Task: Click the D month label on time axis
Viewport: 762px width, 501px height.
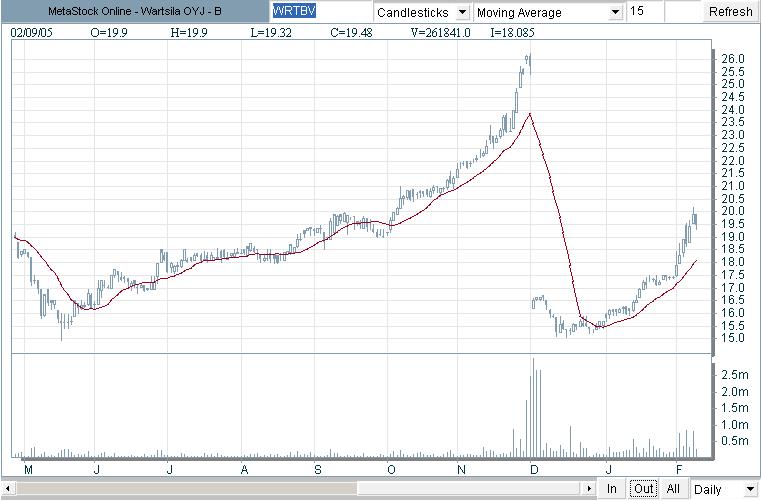Action: pyautogui.click(x=534, y=469)
